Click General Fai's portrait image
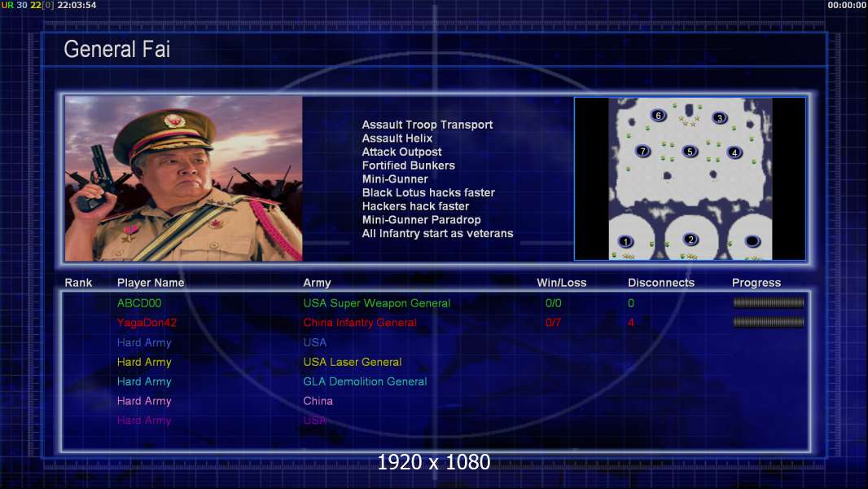 184,178
